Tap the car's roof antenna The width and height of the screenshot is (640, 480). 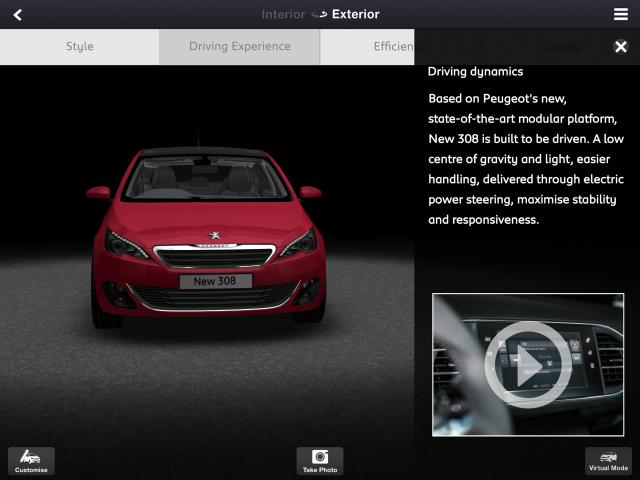[198, 137]
